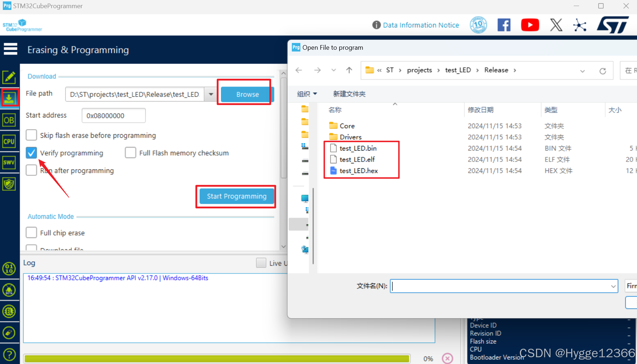
Task: Open the X social link icon
Action: [556, 25]
